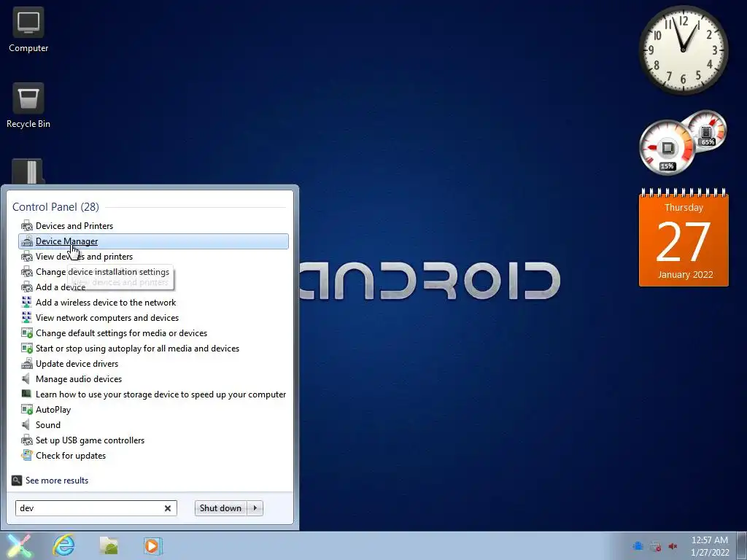Click View network computers and devices icon

27,318
